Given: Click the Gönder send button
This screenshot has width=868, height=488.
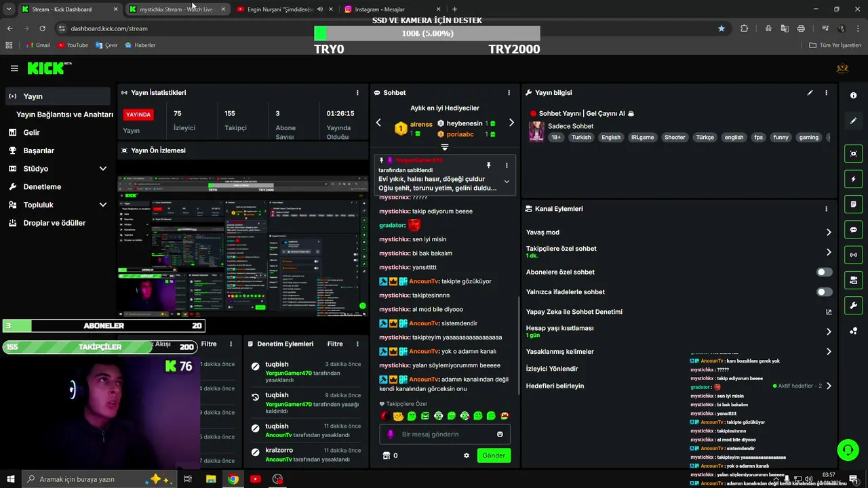Looking at the screenshot, I should [x=494, y=455].
